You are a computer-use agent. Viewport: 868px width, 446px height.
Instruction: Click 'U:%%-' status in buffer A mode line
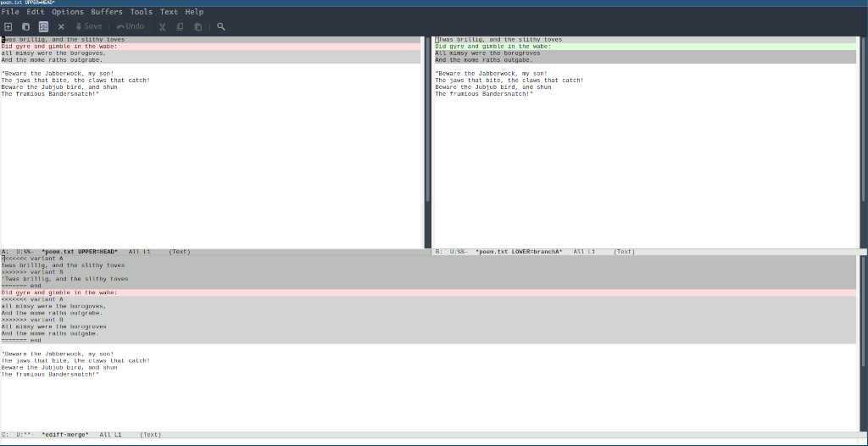(25, 252)
